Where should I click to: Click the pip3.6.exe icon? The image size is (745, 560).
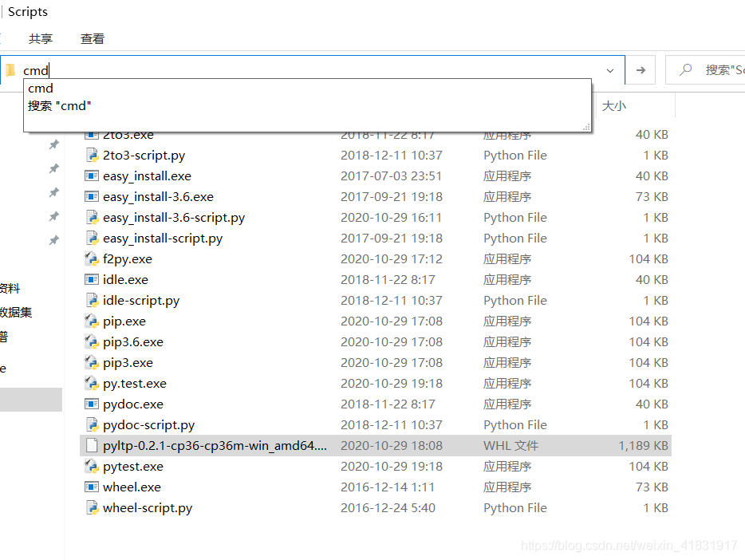point(92,342)
